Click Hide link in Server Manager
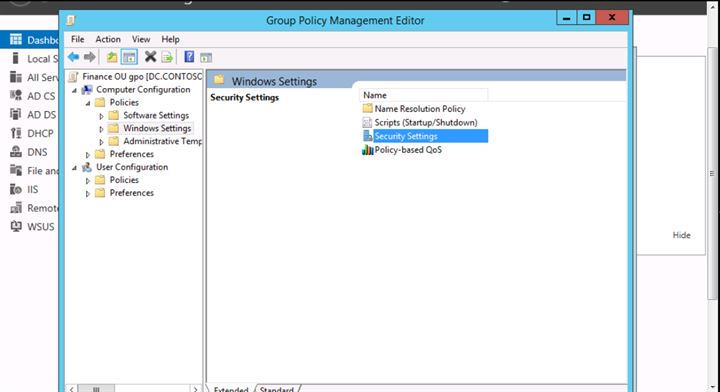Image resolution: width=720 pixels, height=392 pixels. (x=681, y=235)
